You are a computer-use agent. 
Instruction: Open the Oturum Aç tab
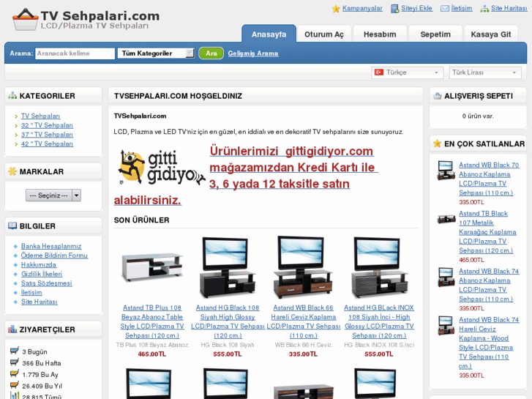coord(324,34)
